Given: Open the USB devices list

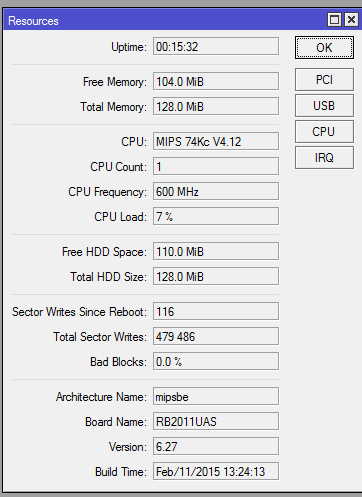Looking at the screenshot, I should 324,106.
